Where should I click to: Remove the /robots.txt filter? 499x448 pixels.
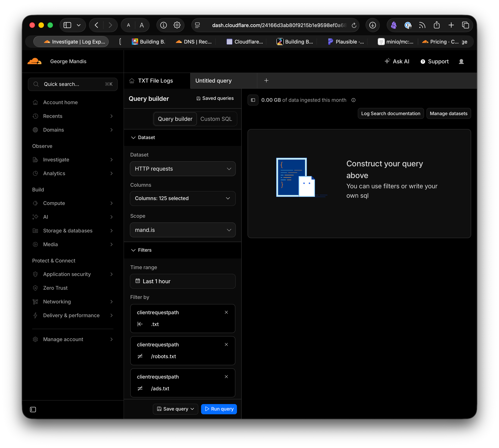pos(226,344)
